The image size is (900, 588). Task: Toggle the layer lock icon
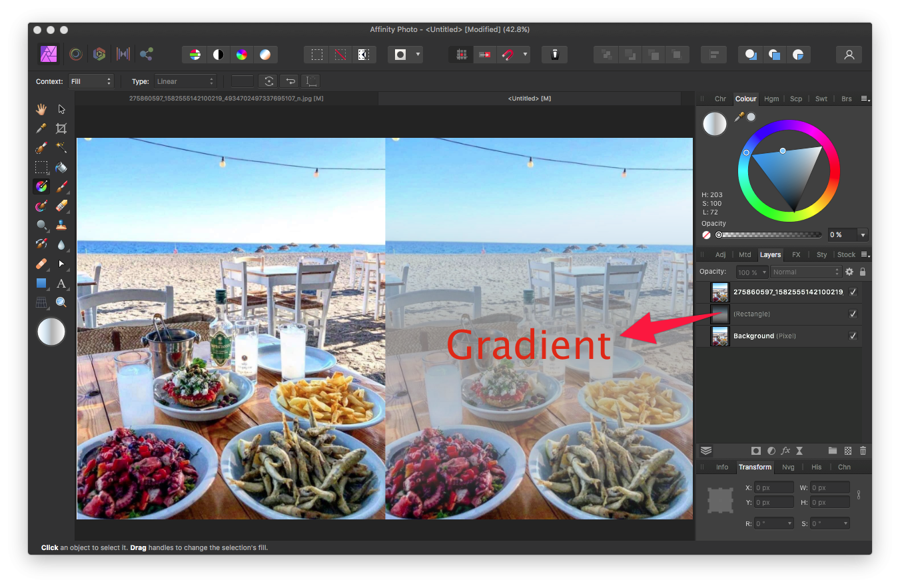tap(863, 271)
